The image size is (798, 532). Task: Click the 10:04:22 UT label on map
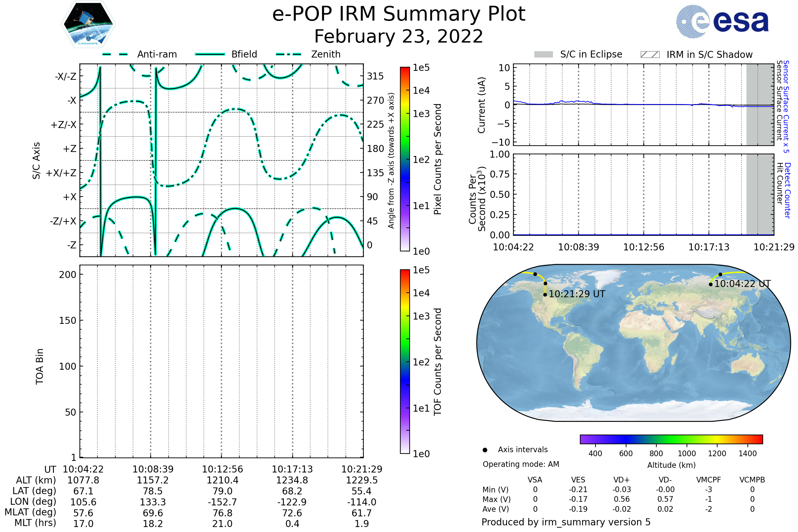click(742, 284)
